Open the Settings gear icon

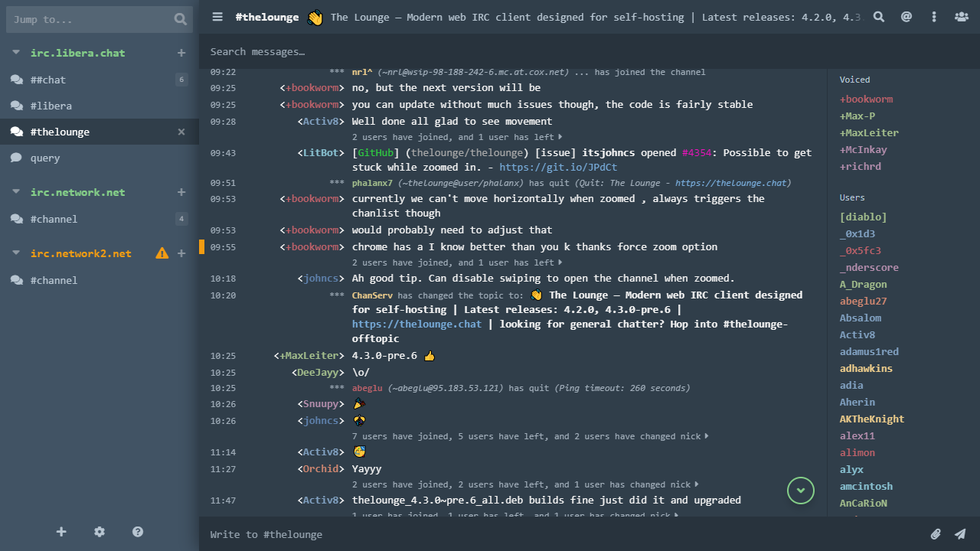point(100,532)
